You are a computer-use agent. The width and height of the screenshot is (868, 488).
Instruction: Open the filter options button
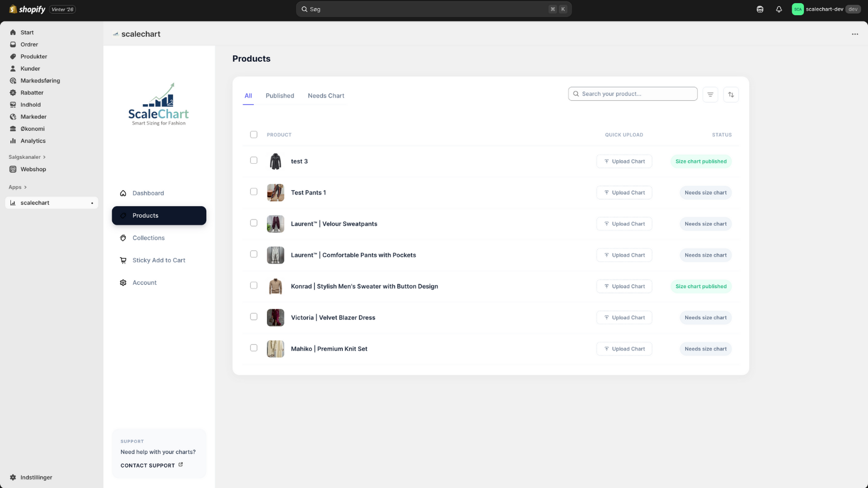point(710,95)
